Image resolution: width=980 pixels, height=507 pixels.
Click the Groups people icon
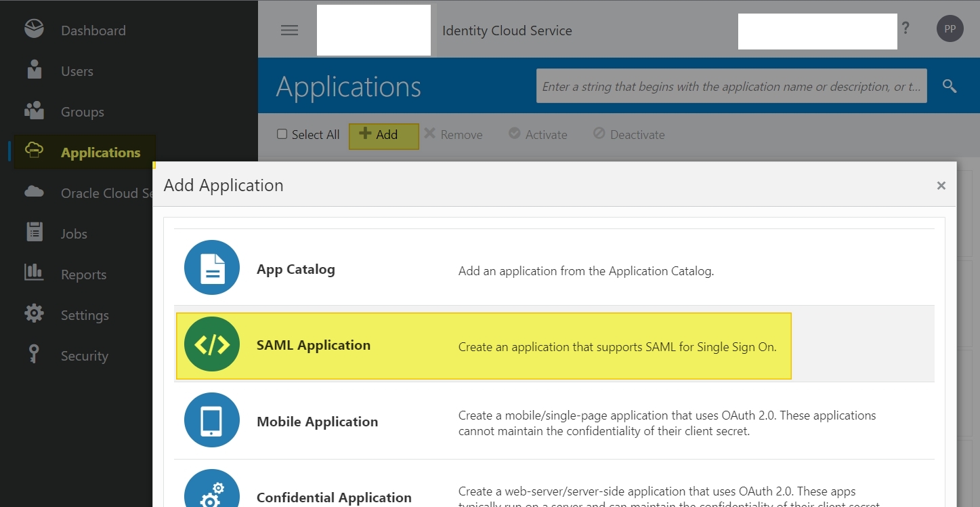[34, 110]
